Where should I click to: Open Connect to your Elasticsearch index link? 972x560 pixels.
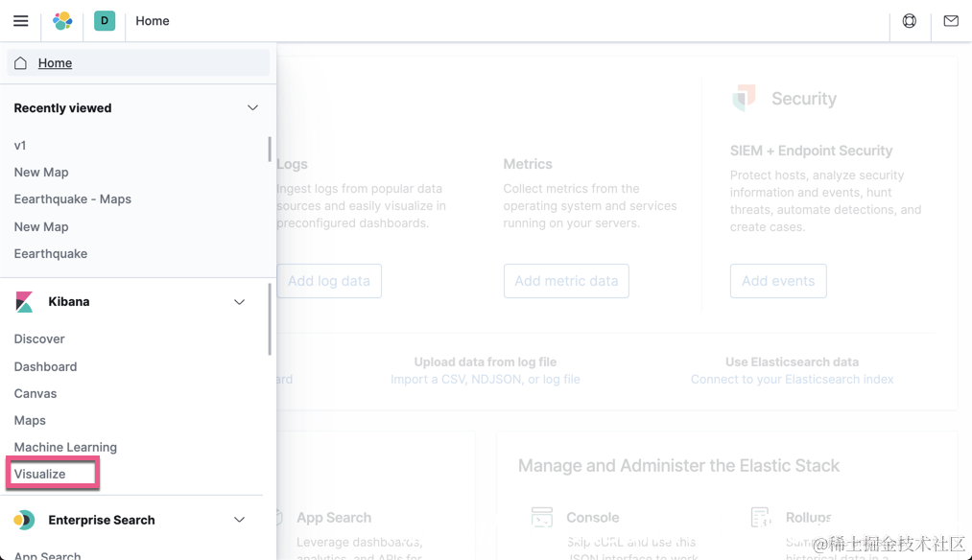793,379
